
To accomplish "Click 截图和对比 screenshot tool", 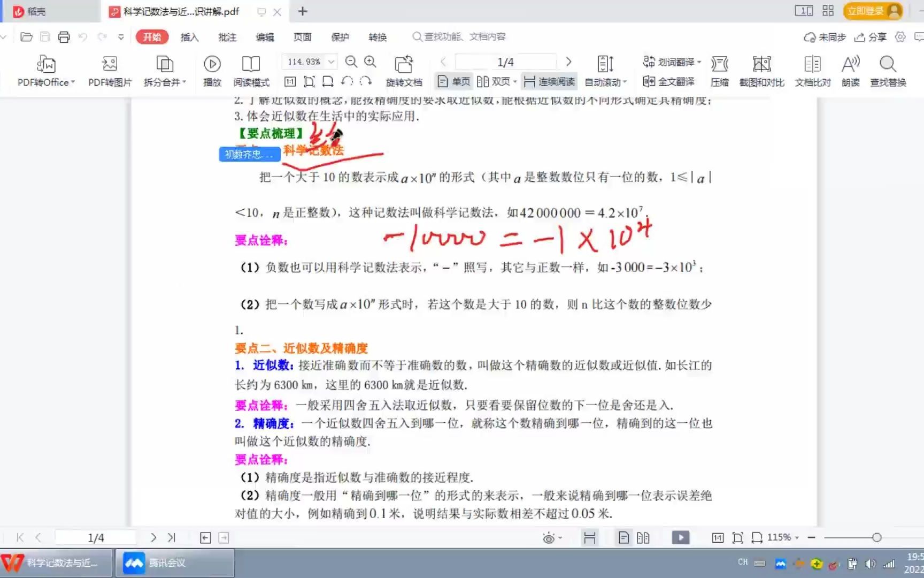I will point(761,71).
